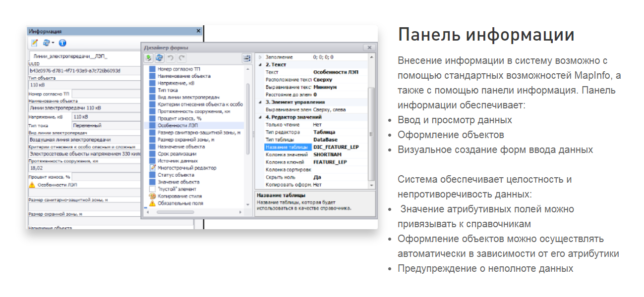Click the 'Многострочный редактор' notepad icon
This screenshot has width=644, height=297.
(153, 168)
